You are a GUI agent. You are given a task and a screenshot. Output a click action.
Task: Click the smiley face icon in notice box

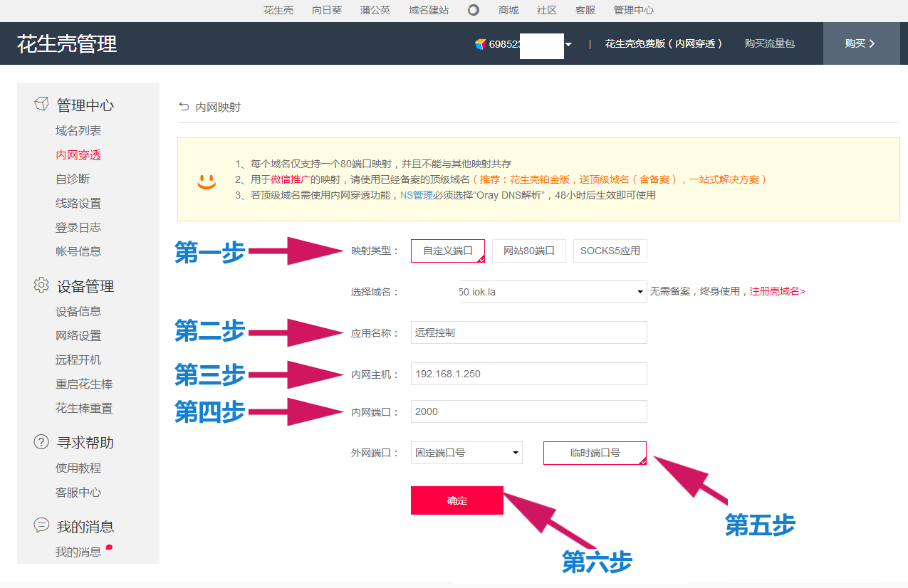tap(207, 182)
